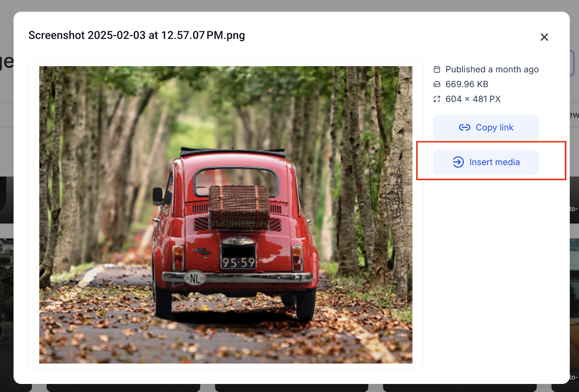Image resolution: width=579 pixels, height=392 pixels.
Task: Click the screenshot file name title
Action: (137, 35)
